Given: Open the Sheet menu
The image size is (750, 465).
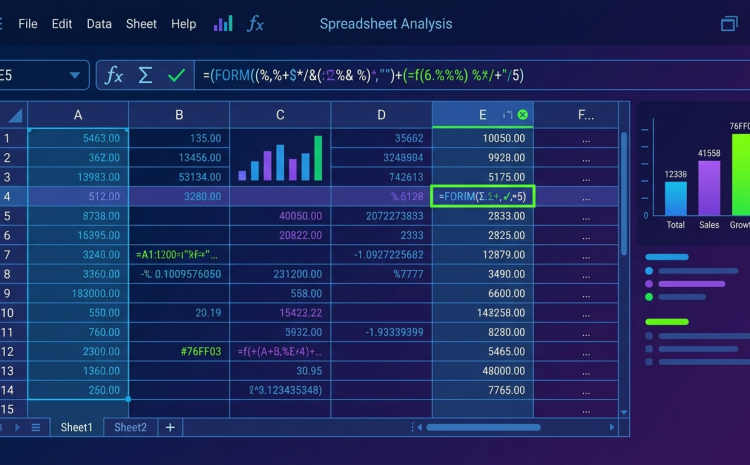Looking at the screenshot, I should coord(141,24).
